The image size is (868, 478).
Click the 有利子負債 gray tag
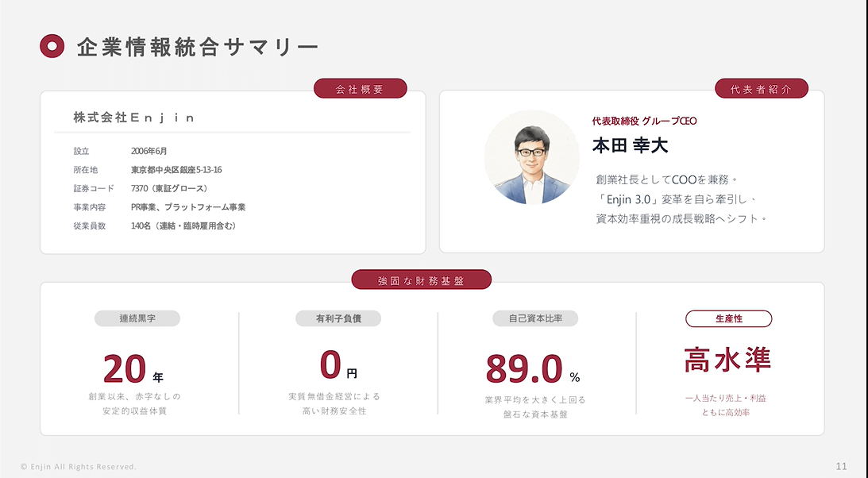point(338,318)
